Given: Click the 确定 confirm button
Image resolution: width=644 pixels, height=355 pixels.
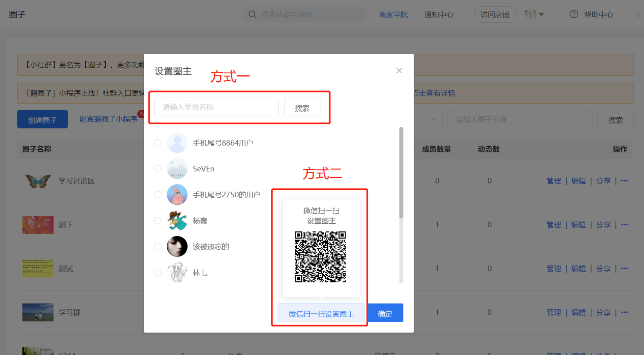Looking at the screenshot, I should (x=385, y=313).
